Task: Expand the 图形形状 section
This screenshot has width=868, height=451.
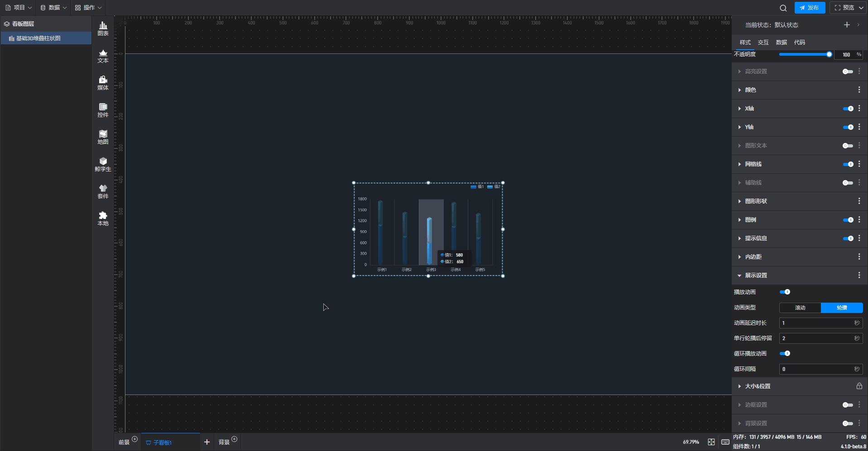Action: tap(739, 201)
